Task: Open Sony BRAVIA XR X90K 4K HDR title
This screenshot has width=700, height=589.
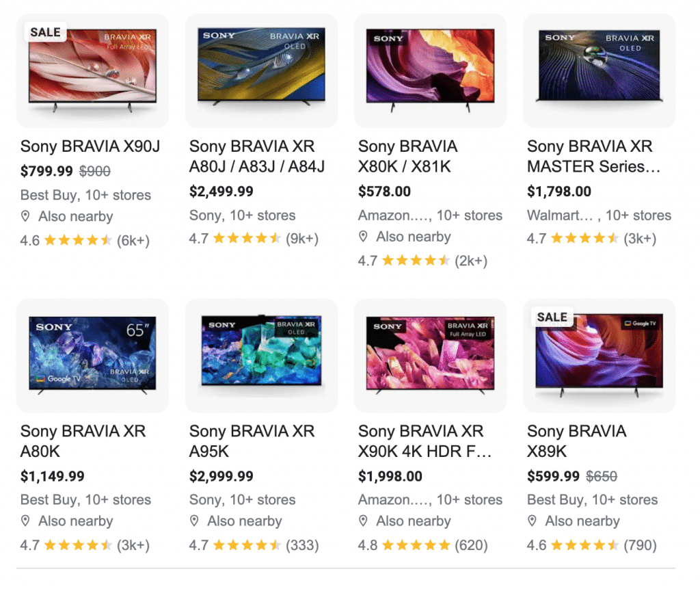Action: (425, 441)
